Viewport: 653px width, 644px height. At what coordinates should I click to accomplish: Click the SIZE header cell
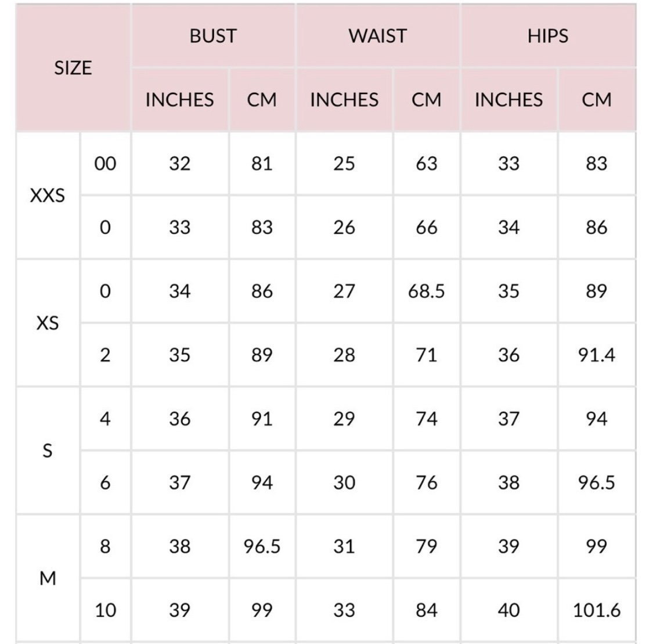[73, 68]
